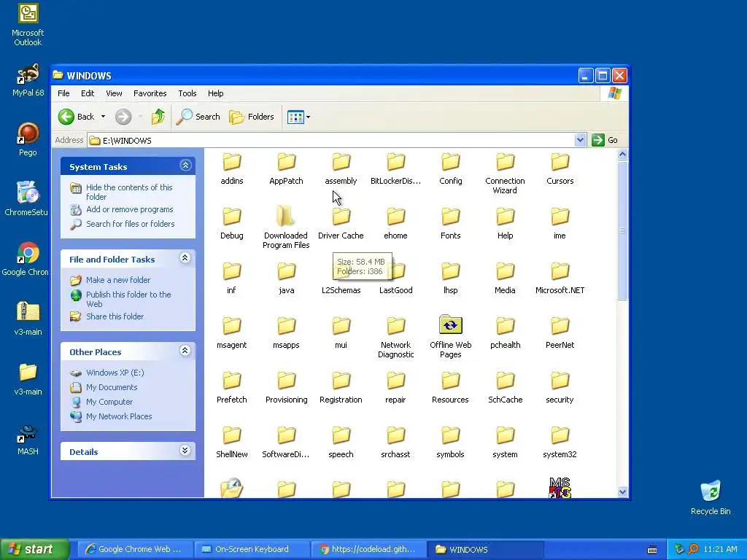Open the Edit menu
The width and height of the screenshot is (747, 560).
tap(88, 93)
